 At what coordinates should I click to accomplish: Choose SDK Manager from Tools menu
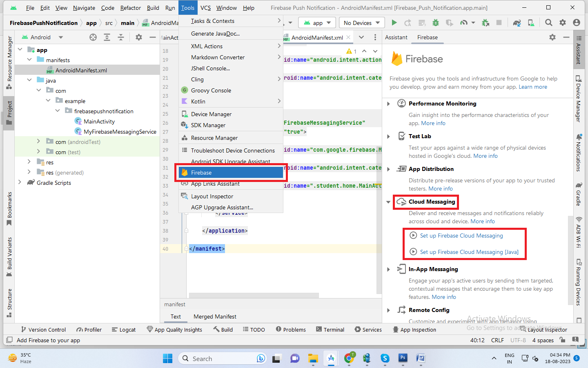(231, 125)
